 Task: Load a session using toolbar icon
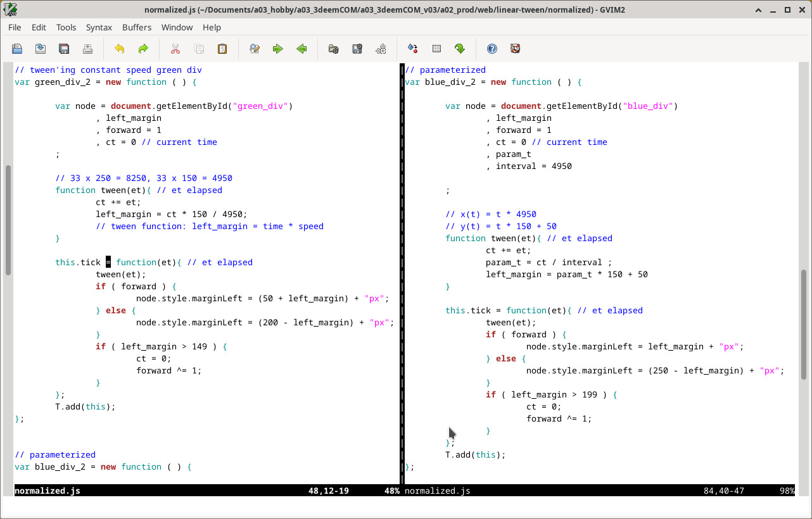click(x=333, y=49)
